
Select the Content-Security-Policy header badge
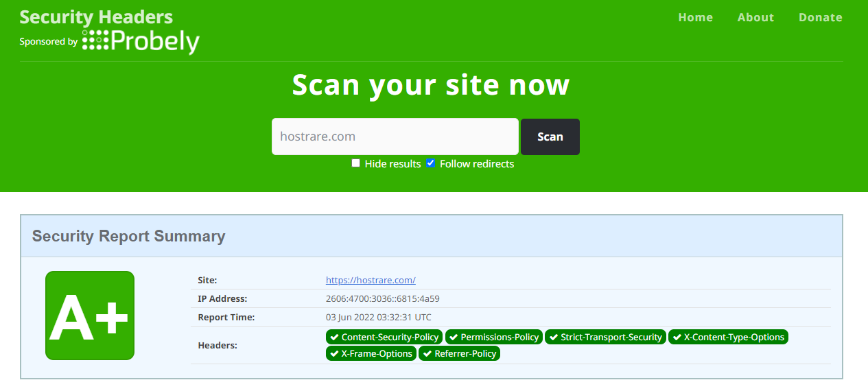(x=384, y=337)
